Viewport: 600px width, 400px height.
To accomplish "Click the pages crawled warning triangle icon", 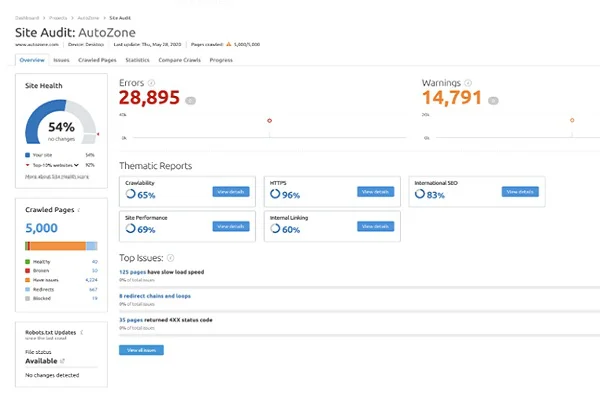I will (x=228, y=44).
